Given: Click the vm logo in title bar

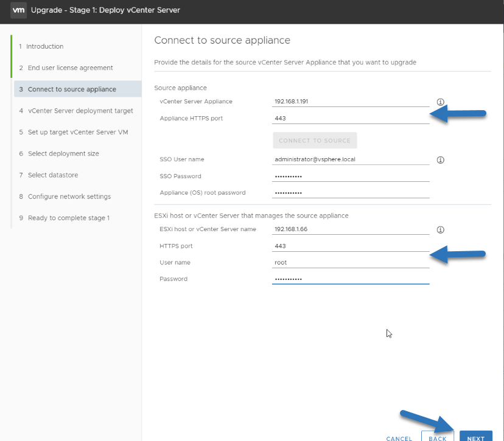Looking at the screenshot, I should pyautogui.click(x=18, y=10).
